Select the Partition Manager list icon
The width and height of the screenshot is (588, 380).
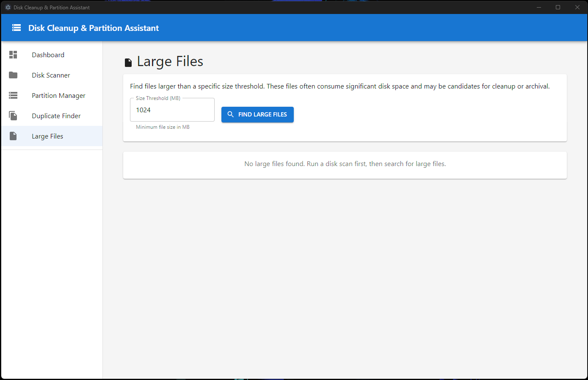[13, 95]
